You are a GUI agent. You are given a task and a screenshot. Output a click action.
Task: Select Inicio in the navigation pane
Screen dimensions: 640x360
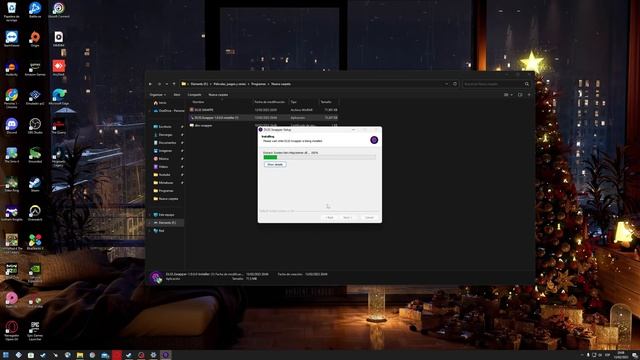click(162, 103)
